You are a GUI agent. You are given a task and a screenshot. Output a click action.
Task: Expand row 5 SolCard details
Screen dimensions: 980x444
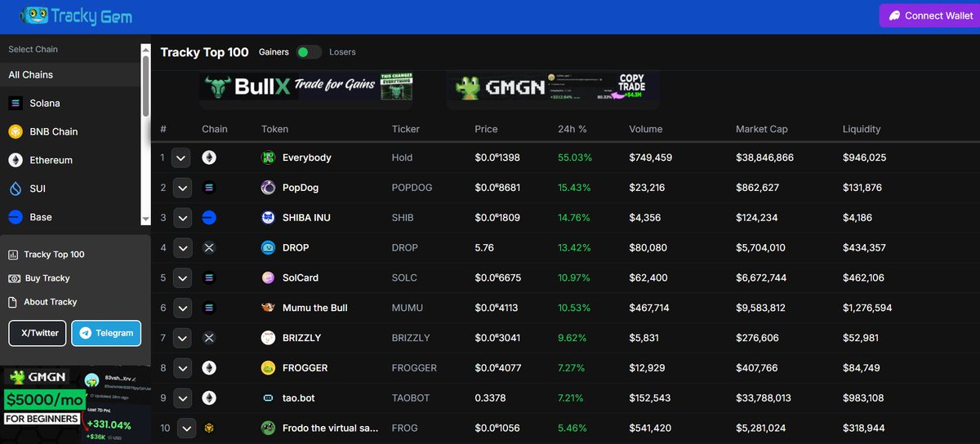(x=182, y=277)
